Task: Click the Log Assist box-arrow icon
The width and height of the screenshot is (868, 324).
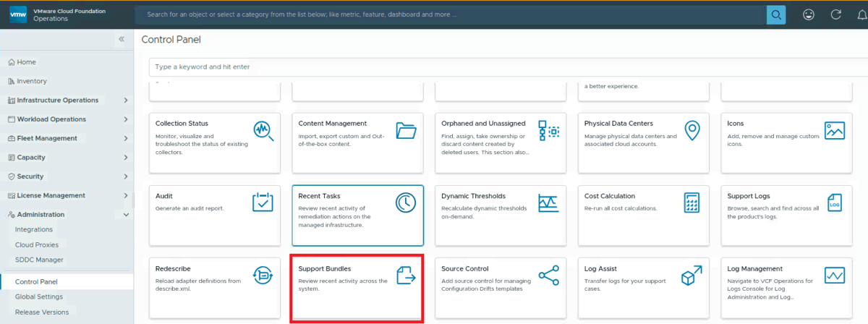Action: coord(692,276)
